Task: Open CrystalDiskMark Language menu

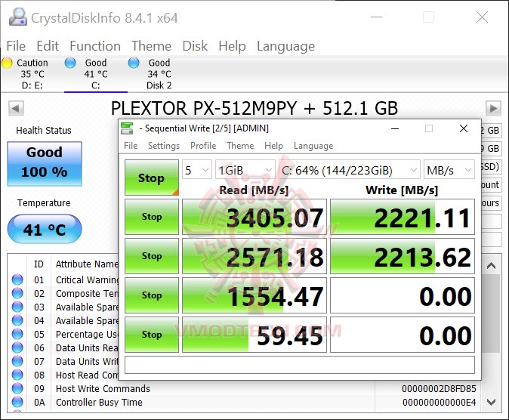Action: (x=313, y=146)
